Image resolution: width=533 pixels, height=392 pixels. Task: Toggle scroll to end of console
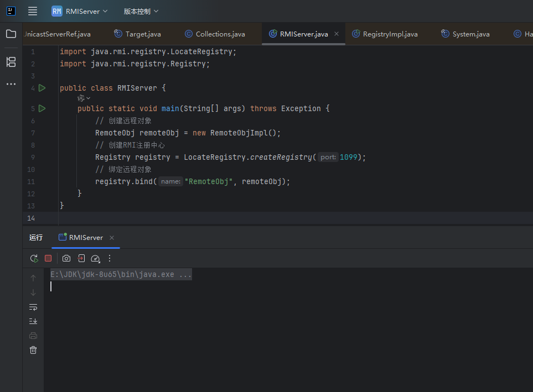tap(33, 321)
